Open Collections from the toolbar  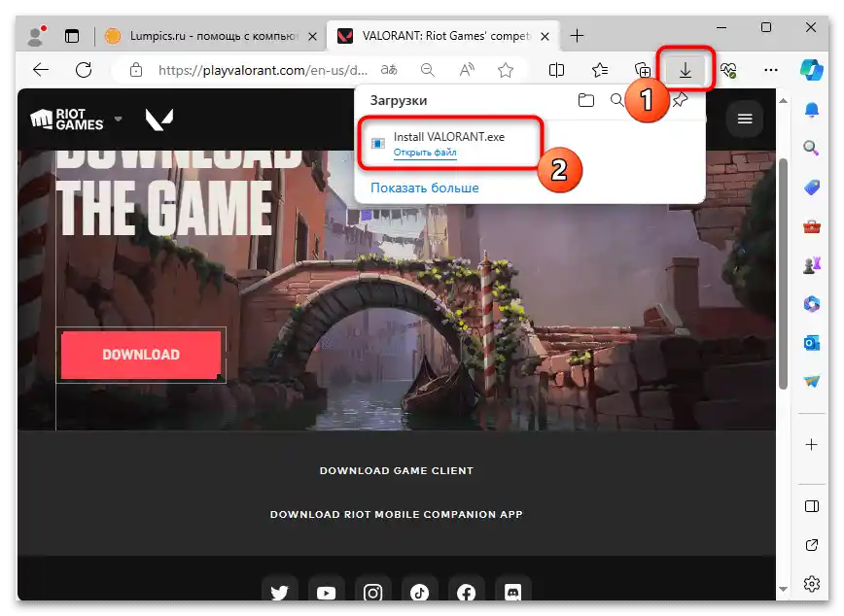tap(642, 70)
